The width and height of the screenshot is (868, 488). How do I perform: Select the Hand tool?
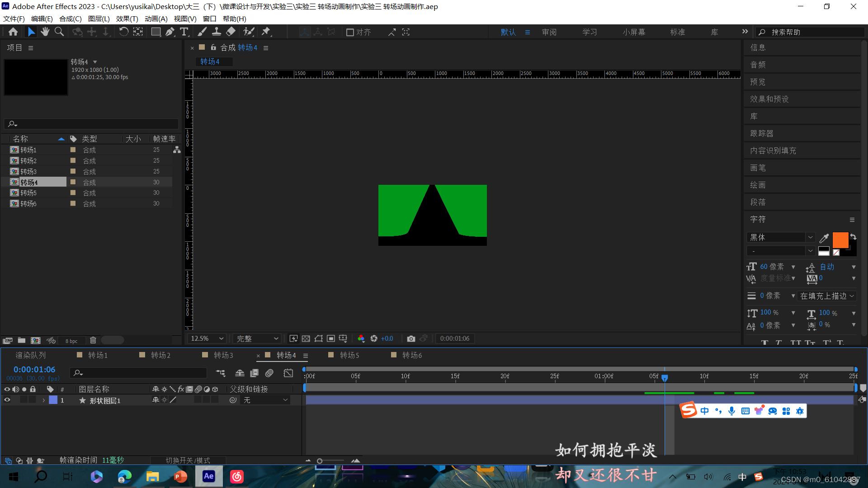click(x=45, y=32)
